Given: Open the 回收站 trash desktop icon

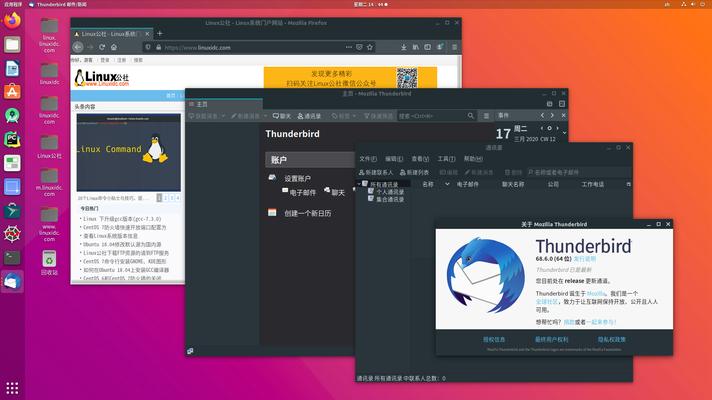Looking at the screenshot, I should click(49, 263).
